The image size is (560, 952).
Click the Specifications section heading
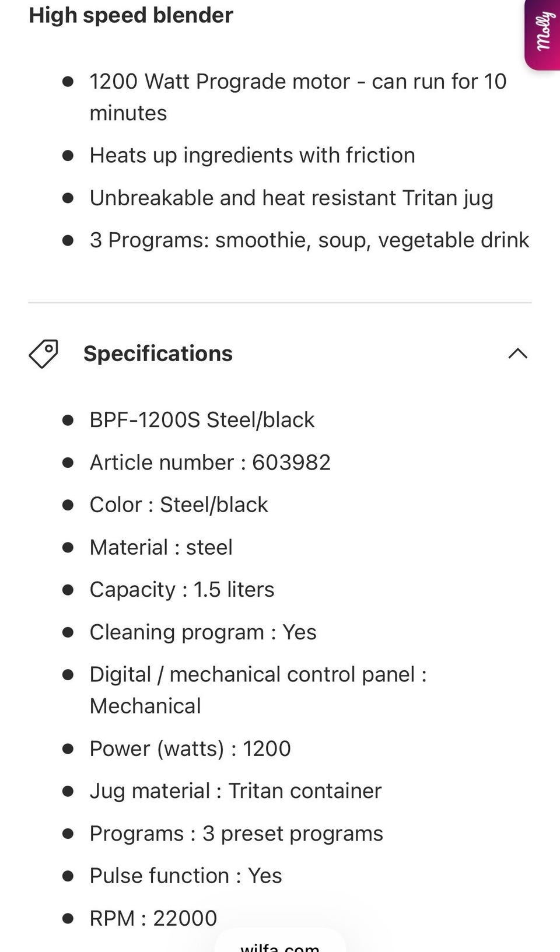tap(158, 353)
